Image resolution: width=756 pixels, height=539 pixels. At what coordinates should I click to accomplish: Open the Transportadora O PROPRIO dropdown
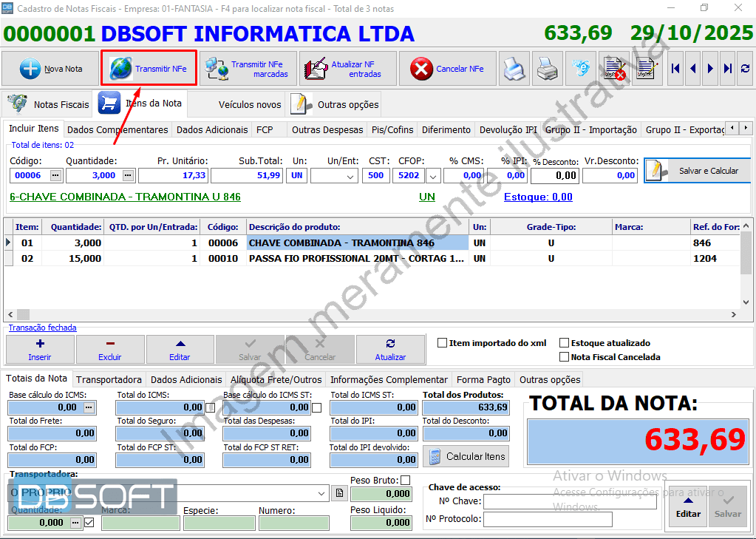(321, 493)
